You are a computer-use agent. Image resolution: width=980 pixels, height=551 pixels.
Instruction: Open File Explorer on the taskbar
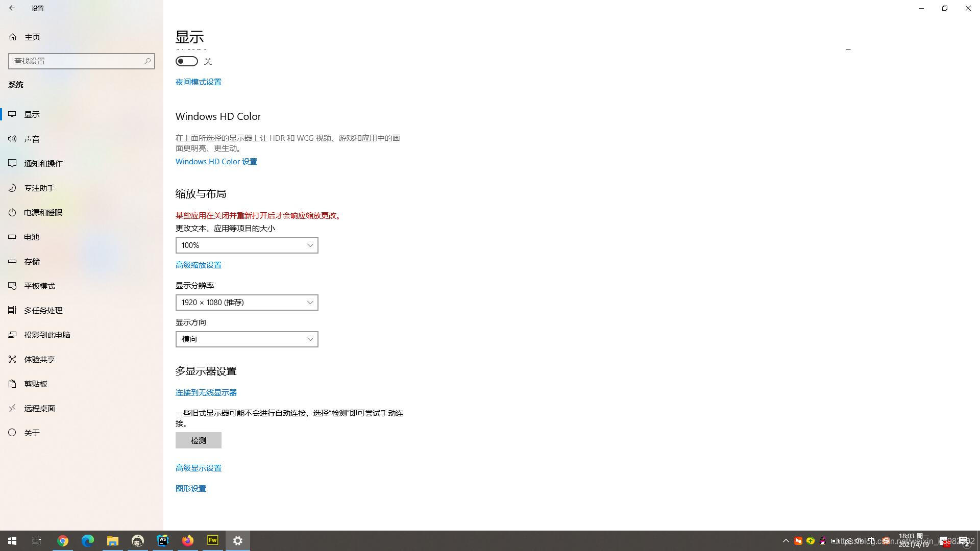113,541
